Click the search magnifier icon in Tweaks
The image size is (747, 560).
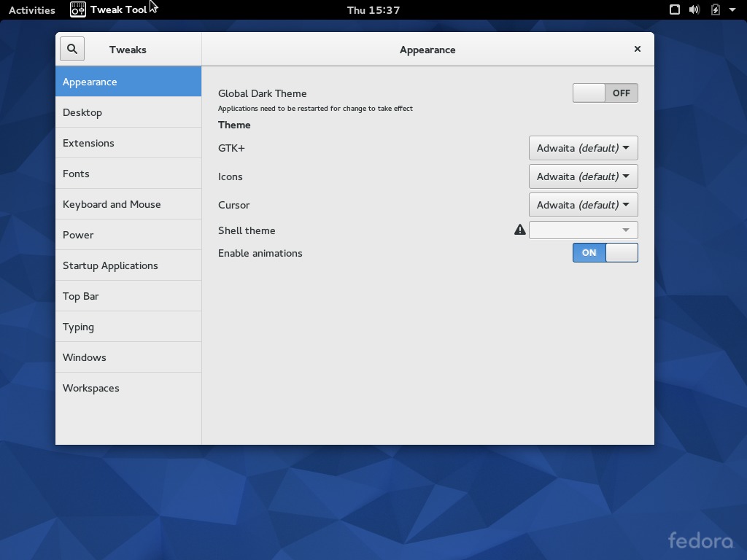click(x=72, y=49)
